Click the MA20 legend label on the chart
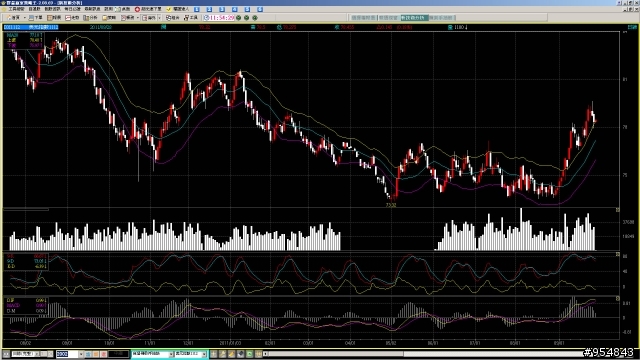 [x=12, y=35]
